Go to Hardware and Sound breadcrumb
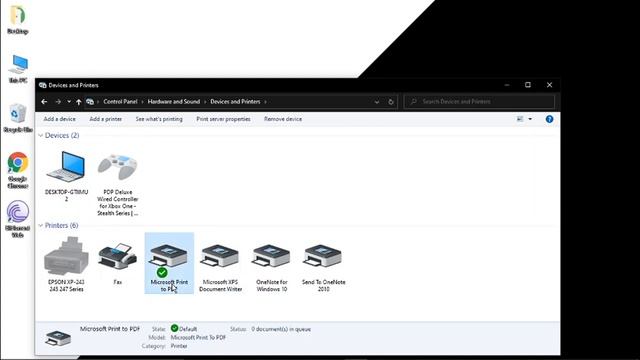Screen dimensions: 640x360 [x=174, y=102]
